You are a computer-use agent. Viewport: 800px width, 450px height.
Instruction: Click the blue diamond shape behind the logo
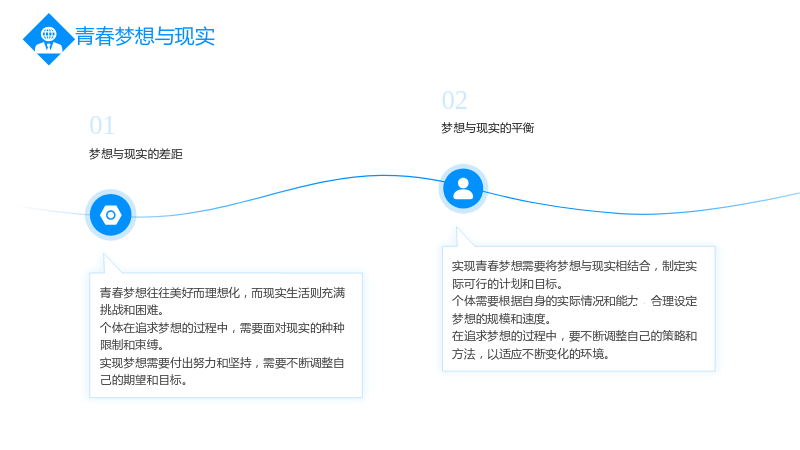(x=49, y=39)
